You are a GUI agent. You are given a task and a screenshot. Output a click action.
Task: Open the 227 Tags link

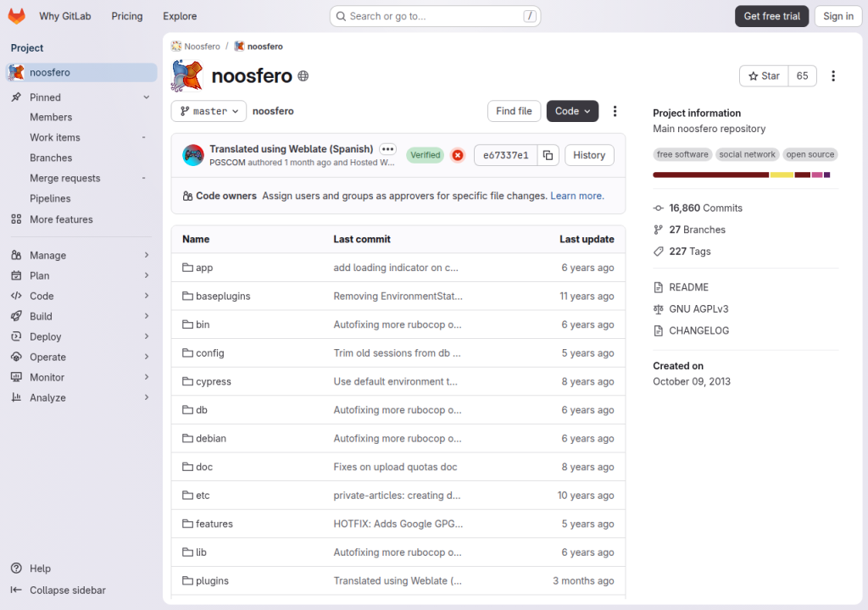(682, 252)
